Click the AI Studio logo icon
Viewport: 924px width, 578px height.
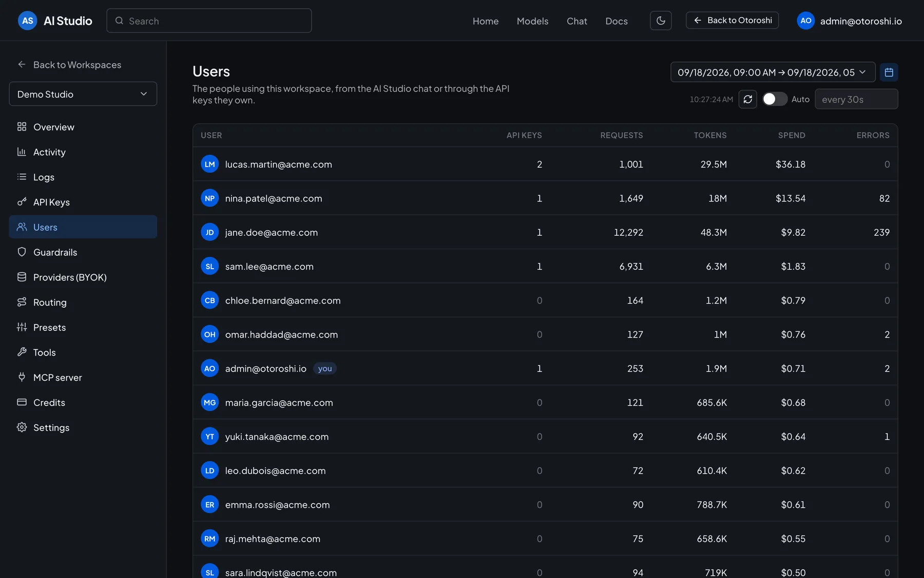pyautogui.click(x=27, y=21)
